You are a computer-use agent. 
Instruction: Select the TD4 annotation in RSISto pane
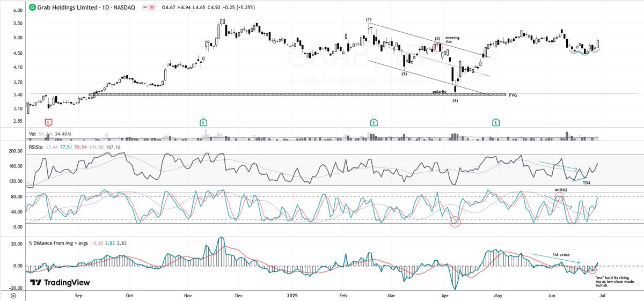[x=586, y=183]
